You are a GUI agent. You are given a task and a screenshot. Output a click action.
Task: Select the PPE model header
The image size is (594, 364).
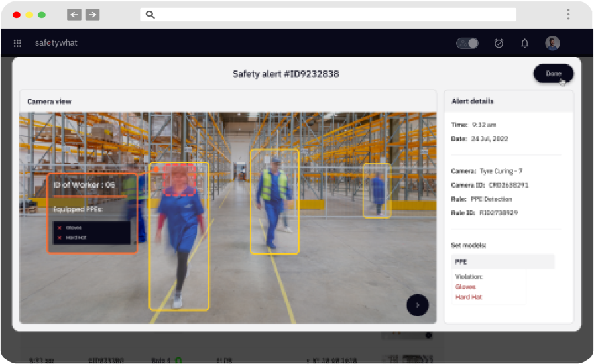pos(503,261)
